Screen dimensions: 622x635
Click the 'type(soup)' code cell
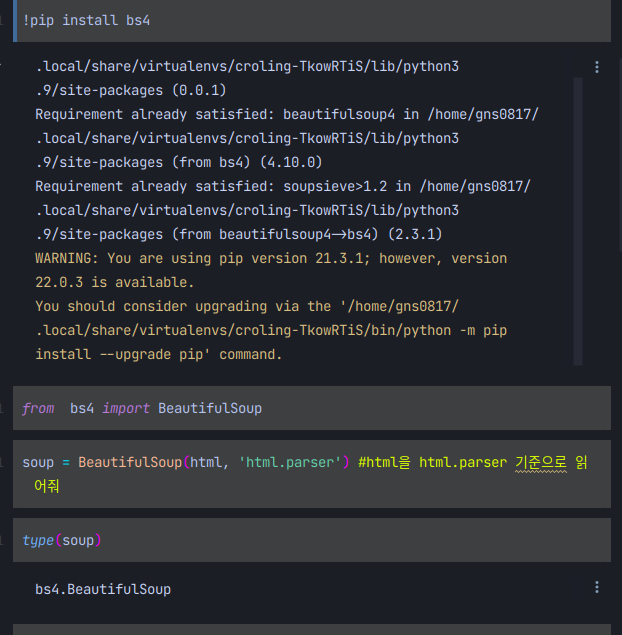pyautogui.click(x=312, y=540)
